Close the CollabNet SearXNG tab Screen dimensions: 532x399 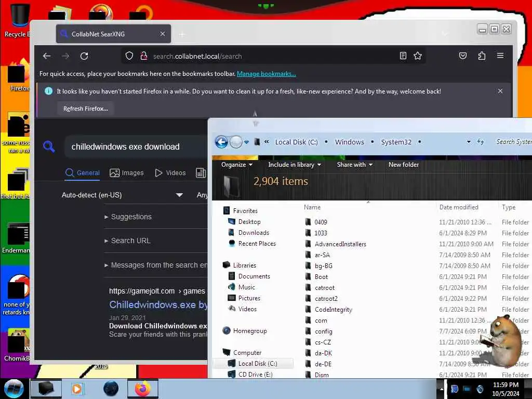coord(163,34)
